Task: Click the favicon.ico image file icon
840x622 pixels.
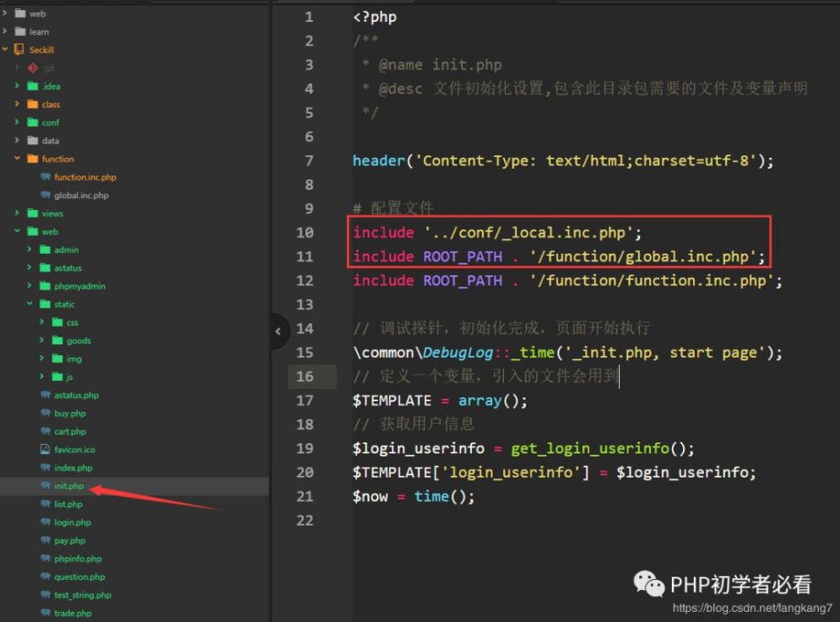Action: point(45,450)
